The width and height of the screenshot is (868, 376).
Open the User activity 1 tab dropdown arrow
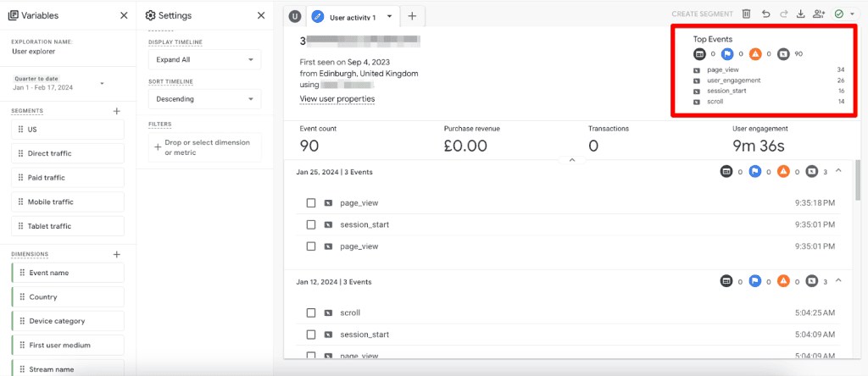(390, 17)
